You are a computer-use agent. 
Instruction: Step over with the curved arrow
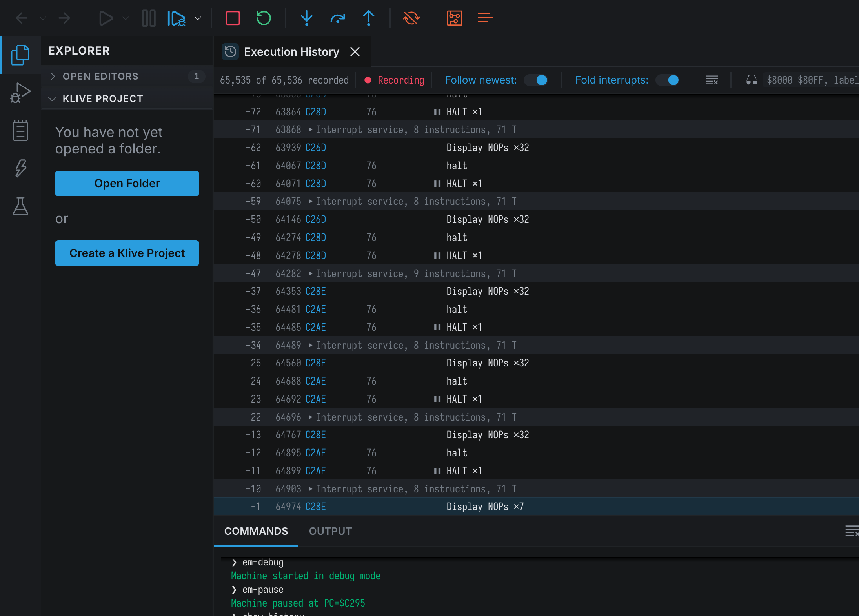(338, 18)
